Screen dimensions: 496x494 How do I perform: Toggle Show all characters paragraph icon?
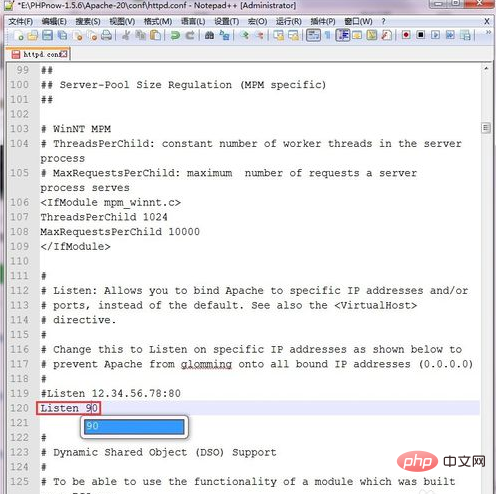328,35
